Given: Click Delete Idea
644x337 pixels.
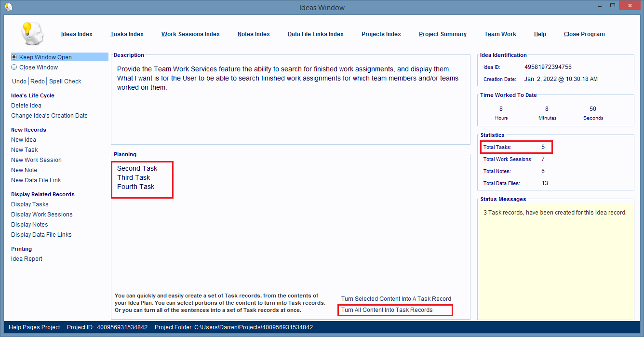Looking at the screenshot, I should coord(26,106).
